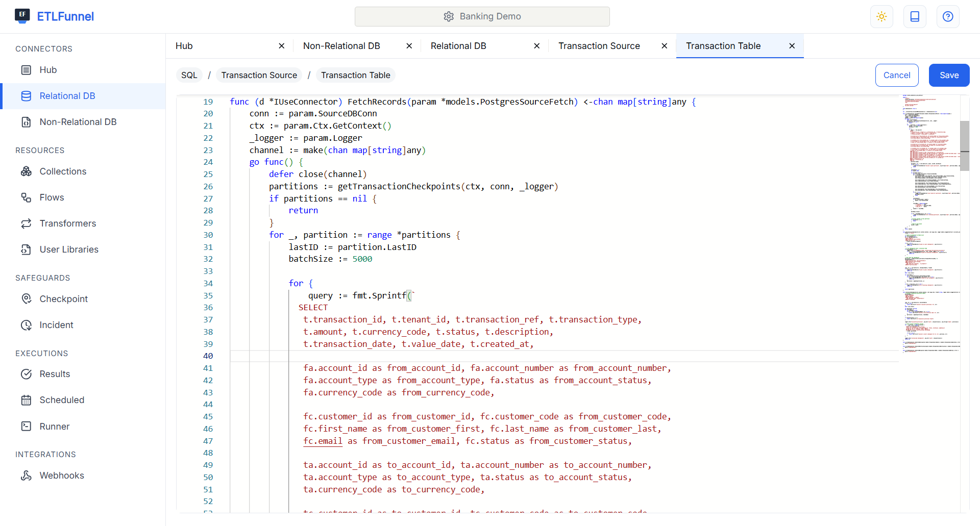Open the Runner under Executions
Image resolution: width=980 pixels, height=526 pixels.
[x=55, y=427]
